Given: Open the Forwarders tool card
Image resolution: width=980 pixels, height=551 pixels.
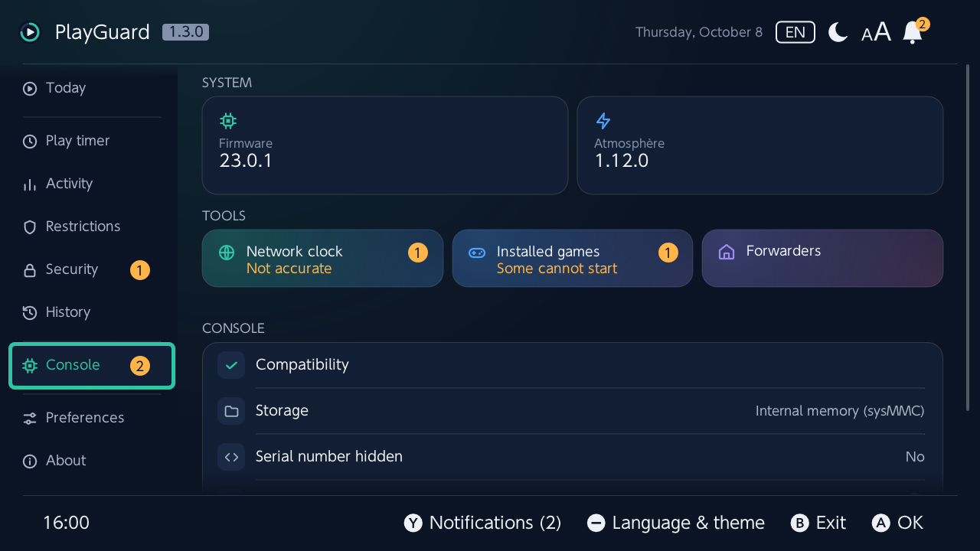Looking at the screenshot, I should [822, 259].
